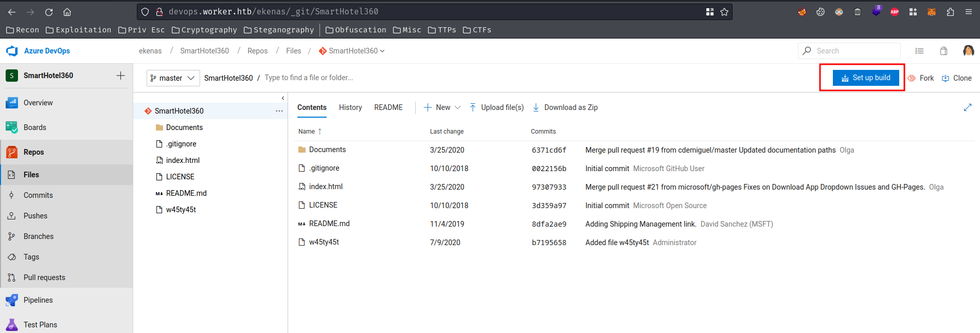This screenshot has height=333, width=980.
Task: Open Pull requests in the Repos menu
Action: (x=67, y=277)
